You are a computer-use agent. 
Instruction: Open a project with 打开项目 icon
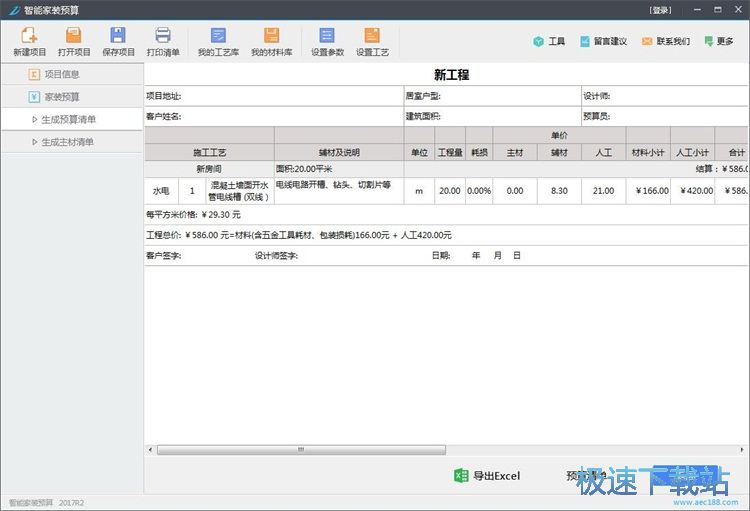point(74,41)
